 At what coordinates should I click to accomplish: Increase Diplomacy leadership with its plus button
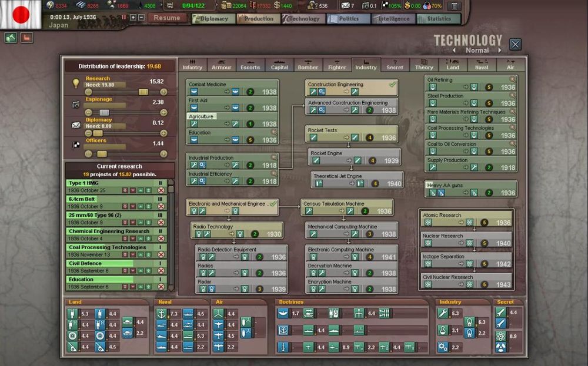click(163, 133)
